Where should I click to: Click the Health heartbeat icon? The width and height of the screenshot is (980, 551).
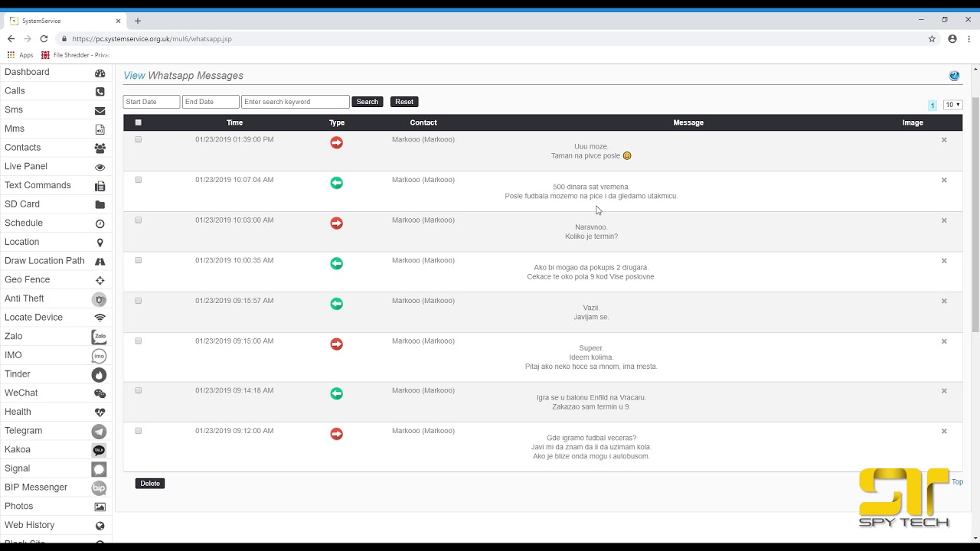(x=100, y=412)
